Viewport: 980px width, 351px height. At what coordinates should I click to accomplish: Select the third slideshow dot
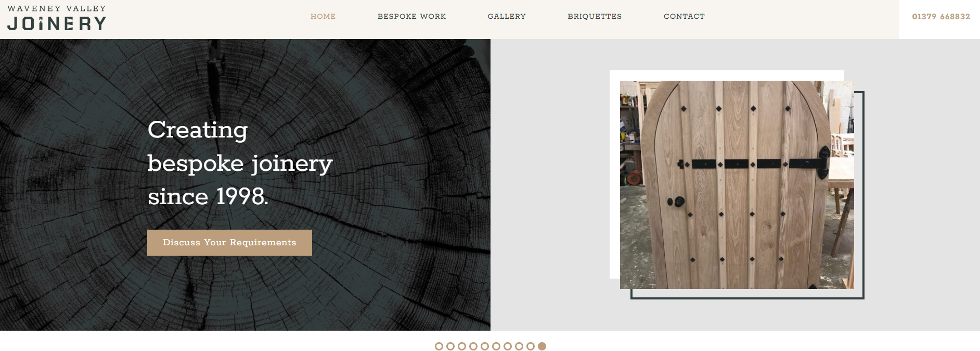point(462,346)
